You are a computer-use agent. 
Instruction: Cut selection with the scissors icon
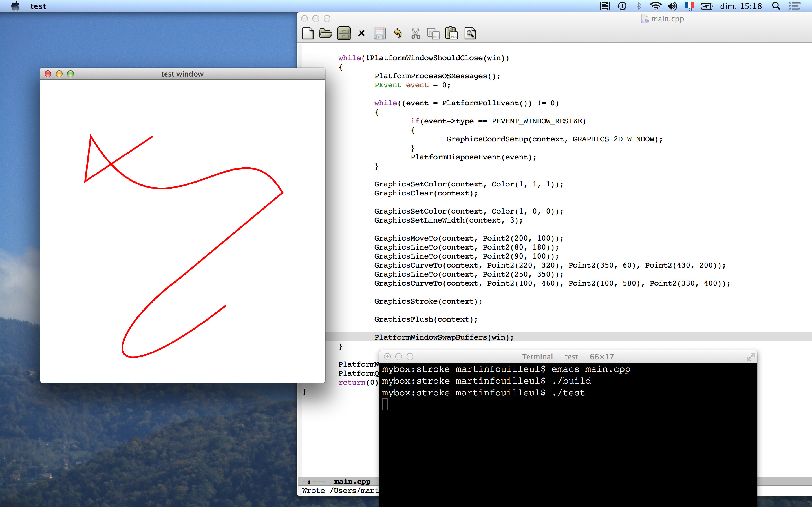pos(416,34)
